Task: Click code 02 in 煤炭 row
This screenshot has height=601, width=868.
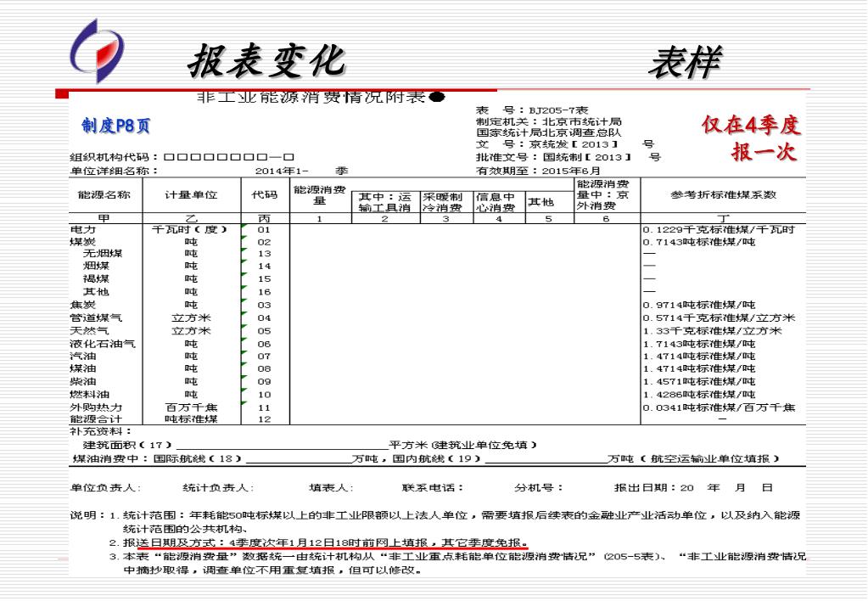Action: [264, 242]
